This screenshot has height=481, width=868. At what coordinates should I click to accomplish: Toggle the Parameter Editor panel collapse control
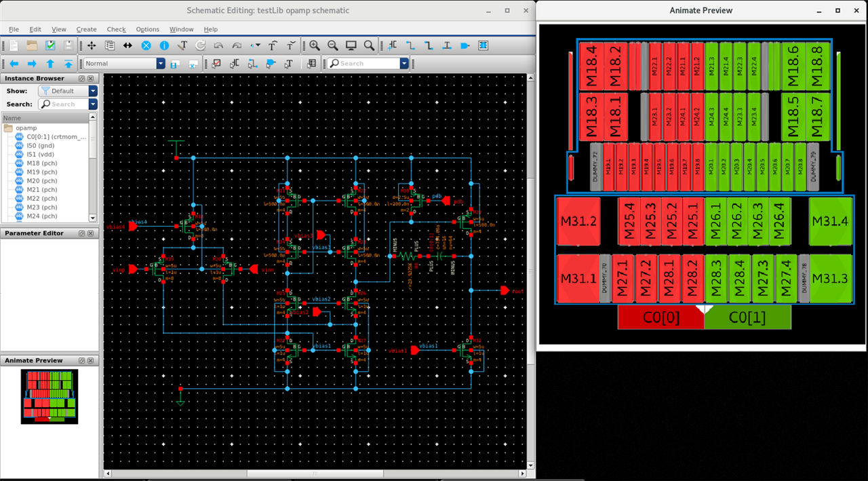pos(81,233)
